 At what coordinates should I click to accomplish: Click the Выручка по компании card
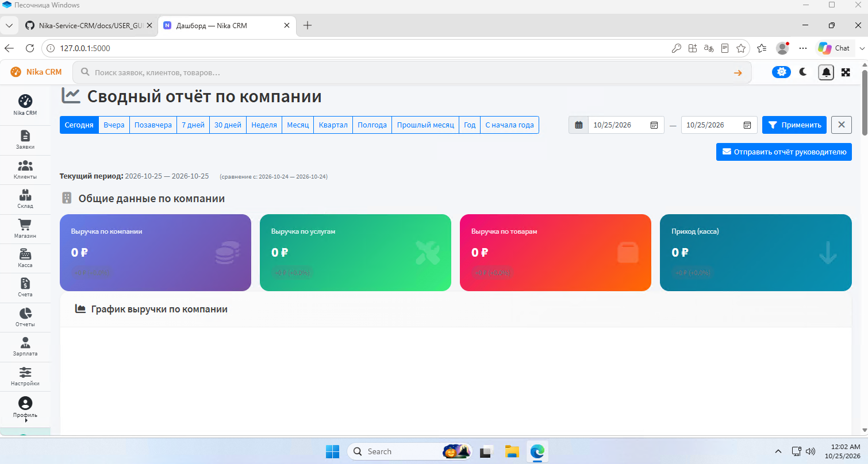(x=155, y=253)
